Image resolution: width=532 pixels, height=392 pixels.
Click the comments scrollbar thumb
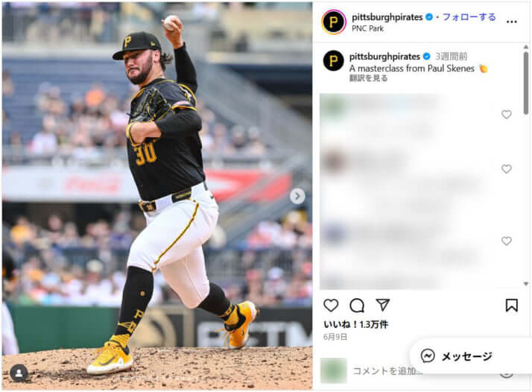526,83
